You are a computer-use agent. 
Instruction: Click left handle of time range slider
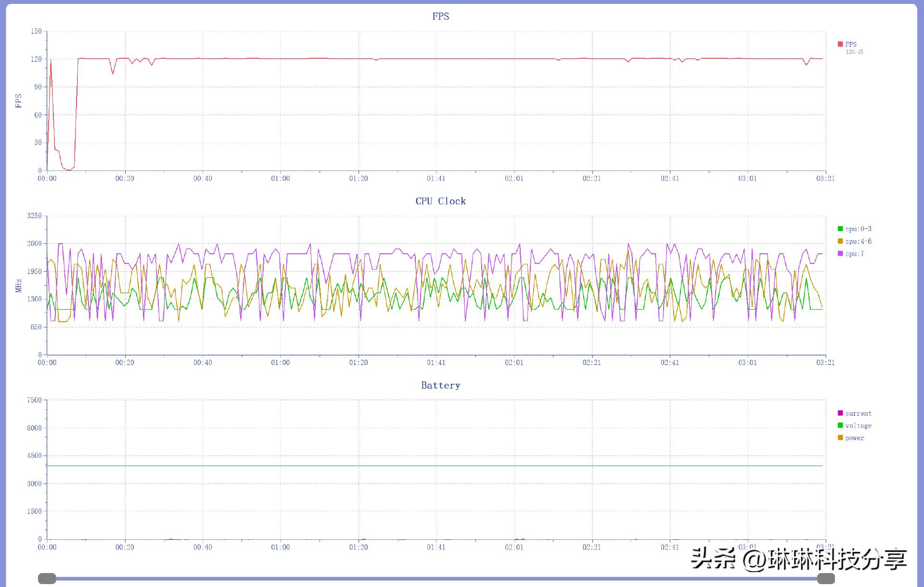coord(47,578)
